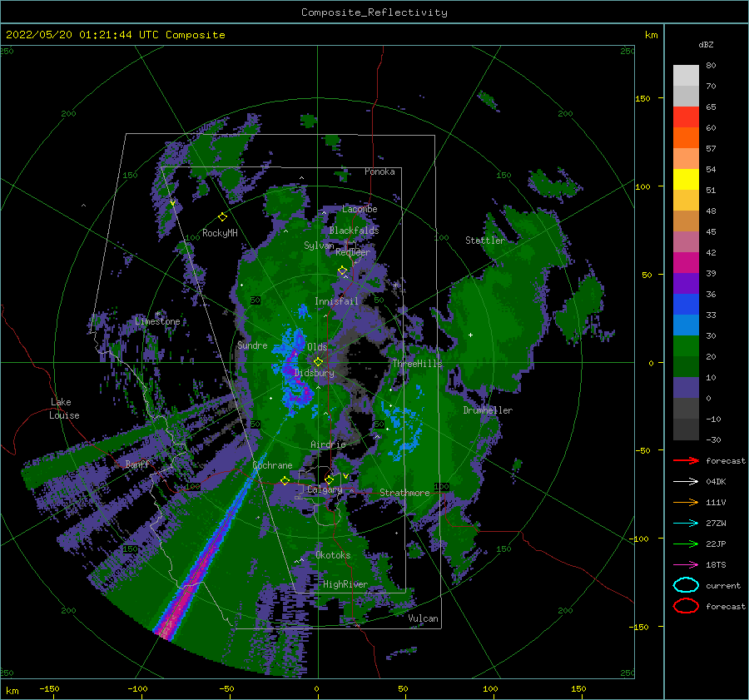Click the ThreeHills label
749x700 pixels.
point(417,364)
